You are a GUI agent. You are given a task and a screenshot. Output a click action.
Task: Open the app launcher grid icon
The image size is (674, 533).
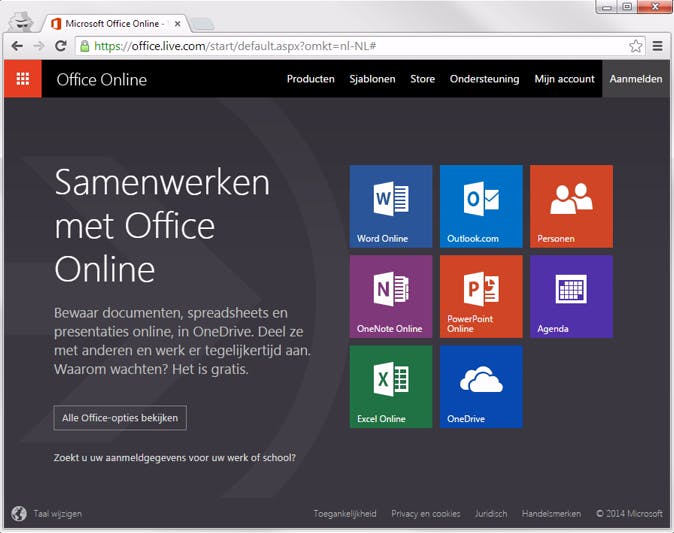click(x=23, y=79)
